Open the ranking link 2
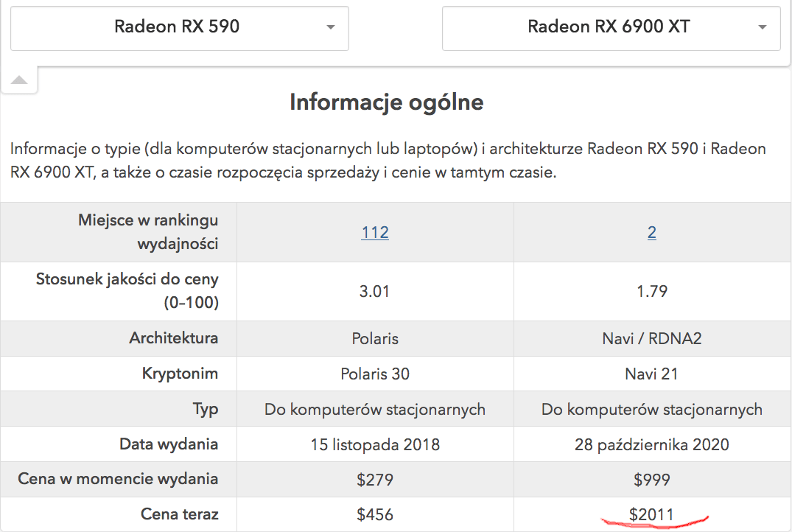This screenshot has width=792, height=532. click(x=651, y=232)
